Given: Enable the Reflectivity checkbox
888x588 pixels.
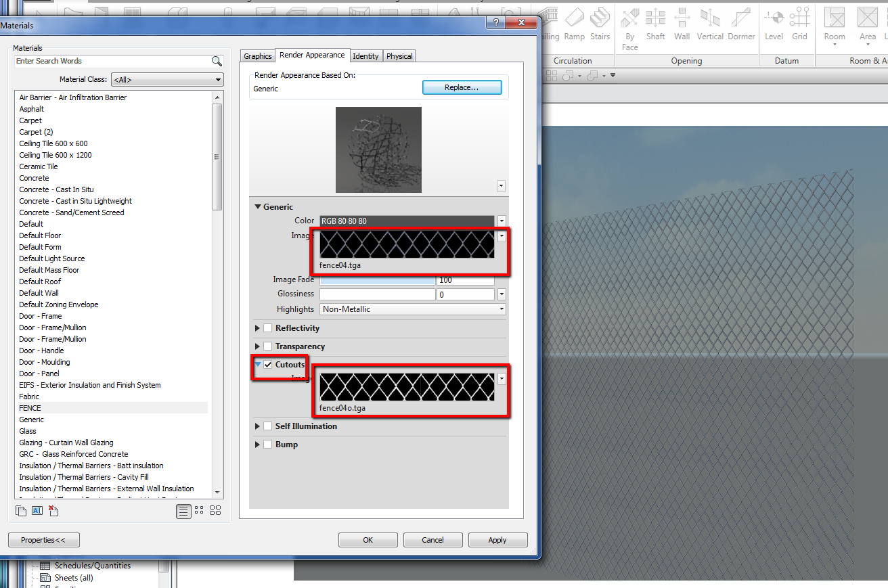Looking at the screenshot, I should (268, 328).
